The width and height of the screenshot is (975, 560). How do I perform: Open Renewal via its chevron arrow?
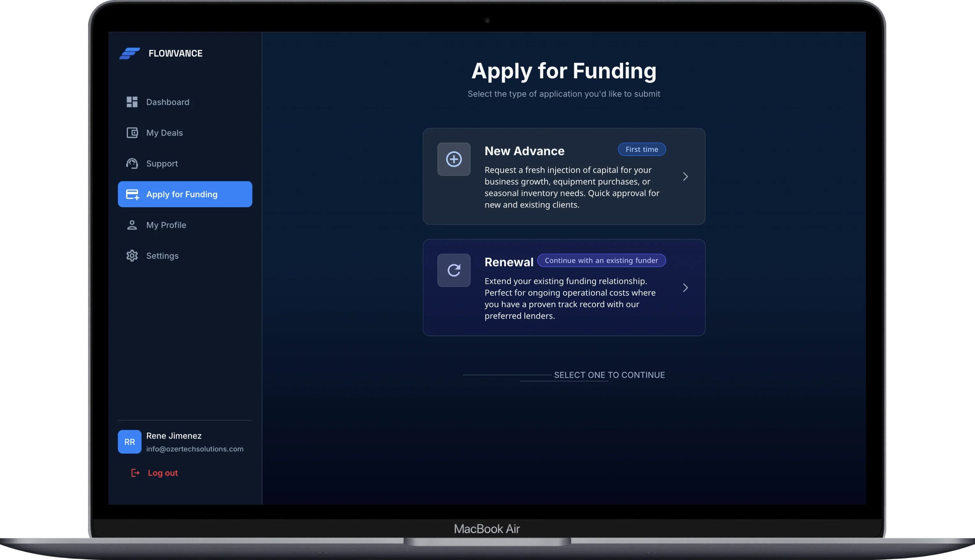pos(685,288)
